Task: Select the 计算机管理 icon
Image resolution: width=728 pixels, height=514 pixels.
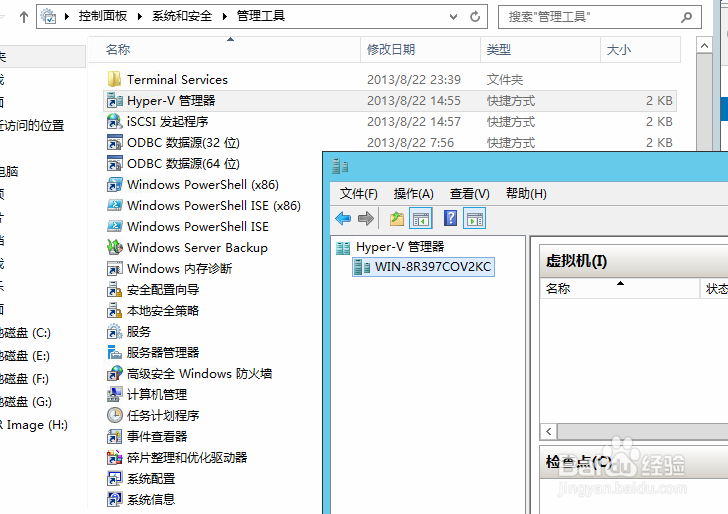Action: tap(114, 394)
